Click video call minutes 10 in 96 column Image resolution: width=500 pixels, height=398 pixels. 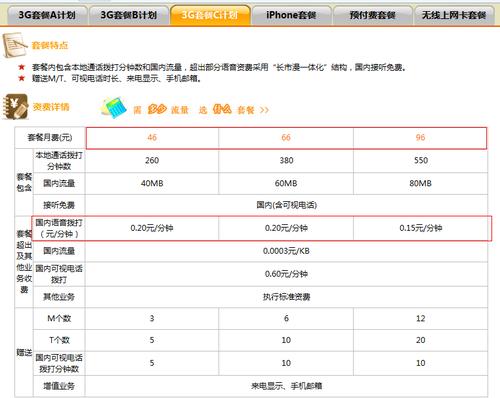(x=421, y=363)
